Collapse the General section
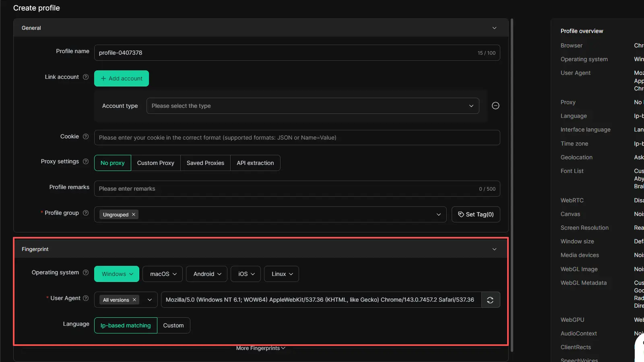Image resolution: width=644 pixels, height=362 pixels. click(494, 28)
